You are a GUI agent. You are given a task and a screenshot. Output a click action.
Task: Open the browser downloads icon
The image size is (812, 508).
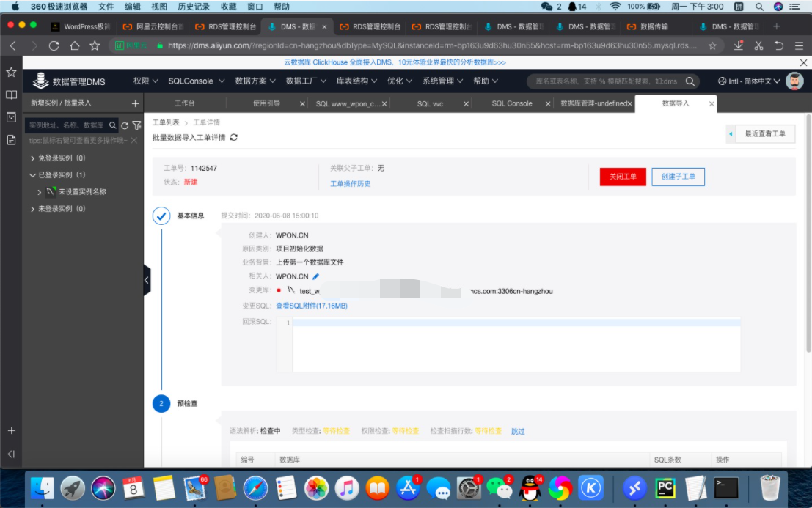739,45
